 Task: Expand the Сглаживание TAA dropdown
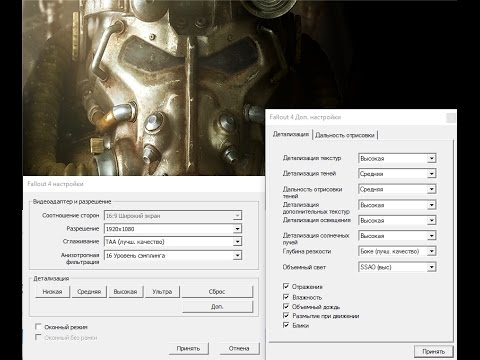click(x=173, y=242)
